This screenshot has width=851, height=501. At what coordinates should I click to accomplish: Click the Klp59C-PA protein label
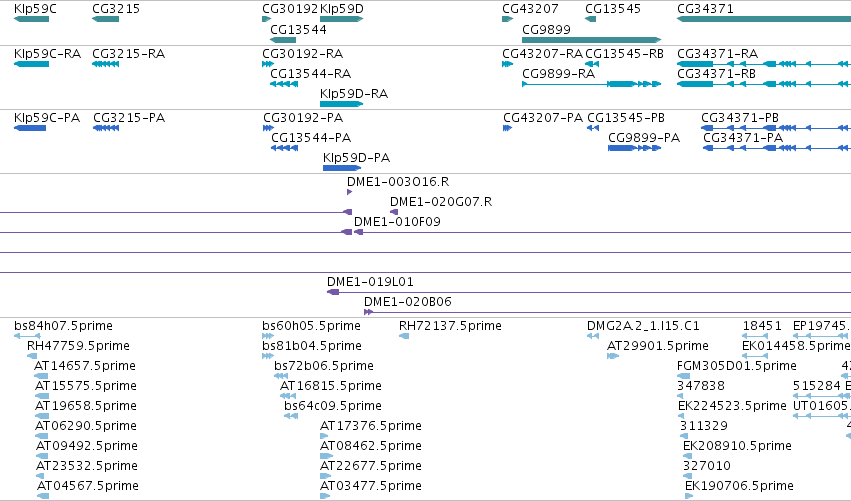click(47, 118)
